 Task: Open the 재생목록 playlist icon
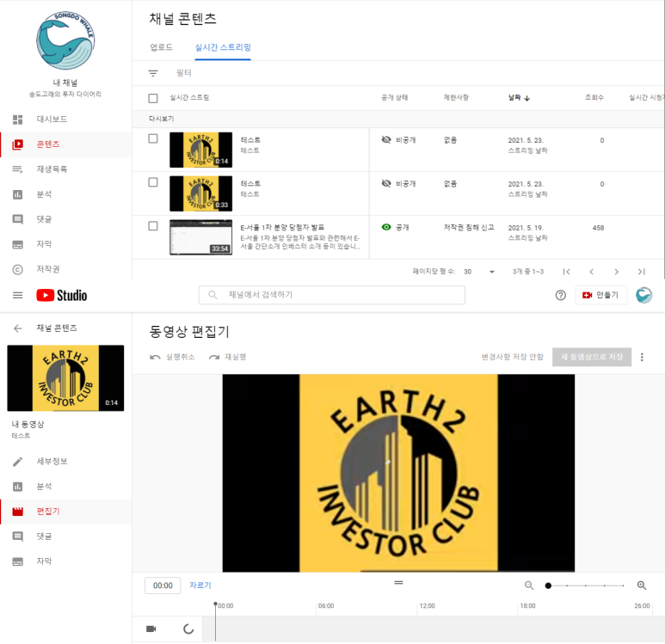point(18,169)
